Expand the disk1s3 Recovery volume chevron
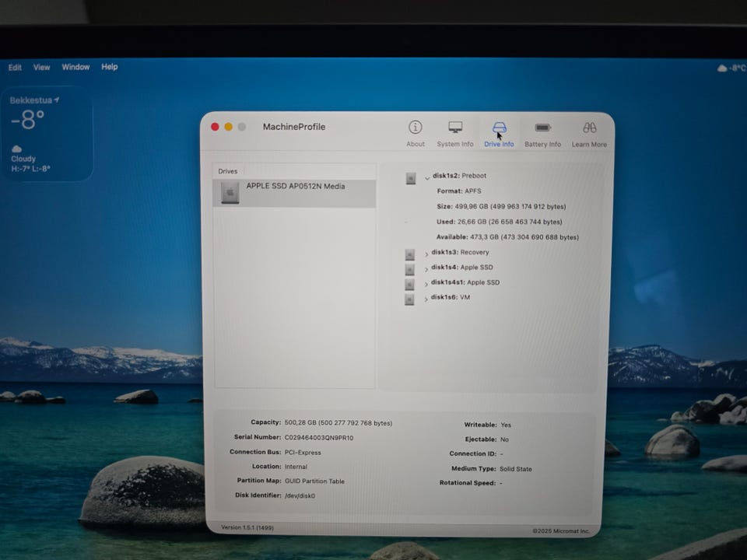This screenshot has width=747, height=560. point(426,254)
